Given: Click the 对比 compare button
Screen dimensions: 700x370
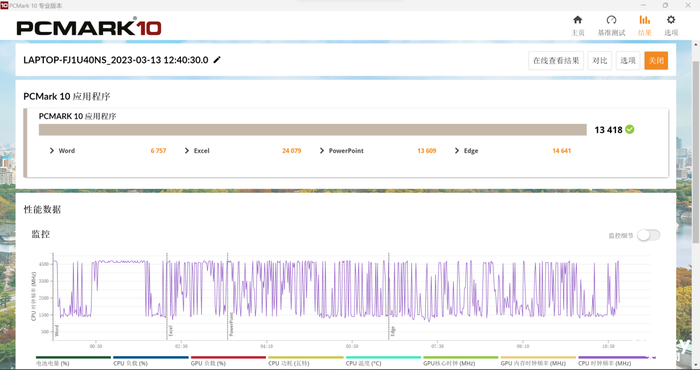Looking at the screenshot, I should pos(600,61).
